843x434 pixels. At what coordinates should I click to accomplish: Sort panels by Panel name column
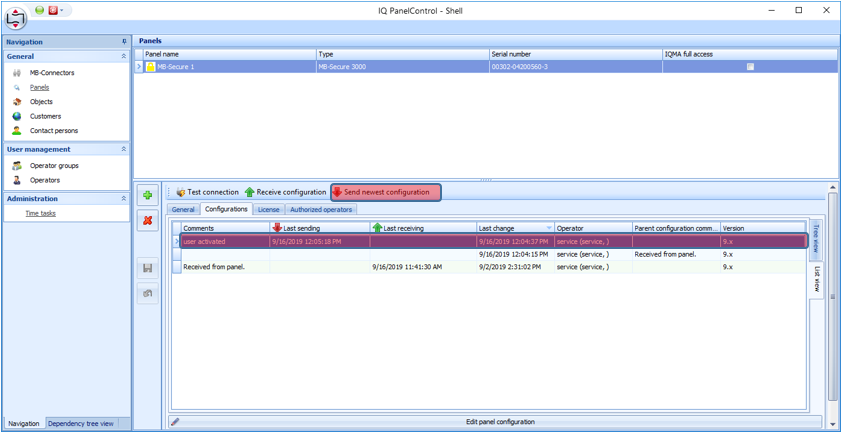[x=230, y=54]
